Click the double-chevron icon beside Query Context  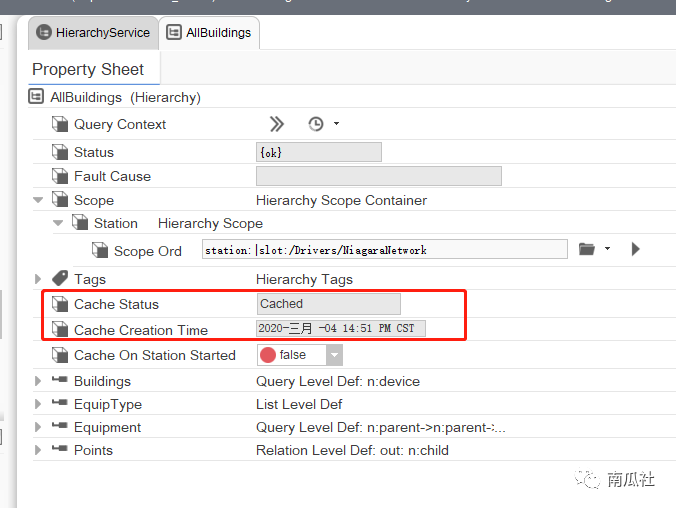pyautogui.click(x=277, y=124)
